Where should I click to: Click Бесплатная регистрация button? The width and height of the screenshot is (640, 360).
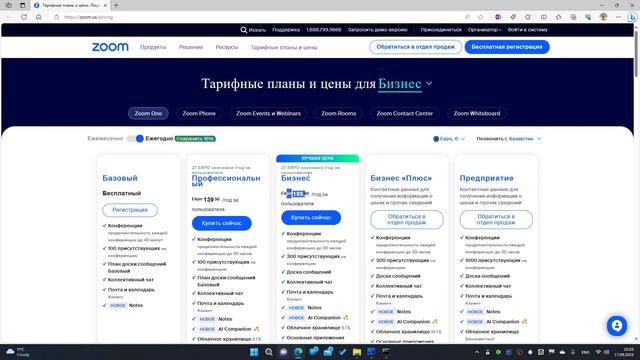pos(507,47)
